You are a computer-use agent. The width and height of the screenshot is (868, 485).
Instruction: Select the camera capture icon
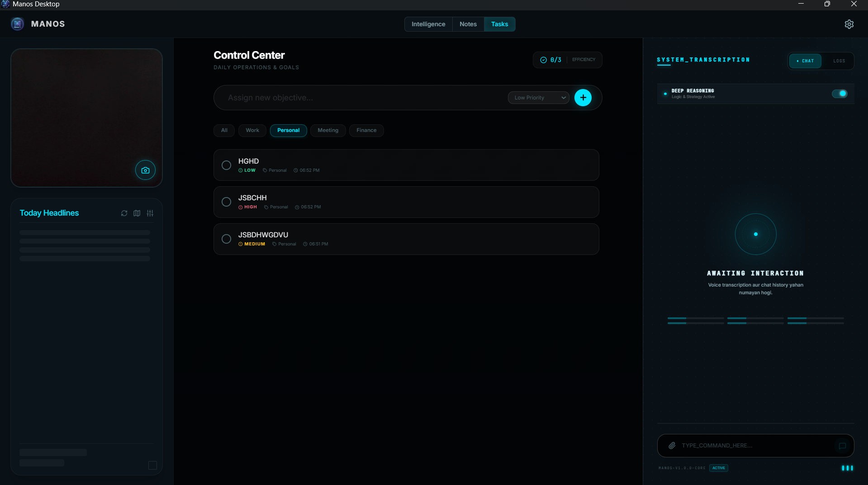point(145,170)
